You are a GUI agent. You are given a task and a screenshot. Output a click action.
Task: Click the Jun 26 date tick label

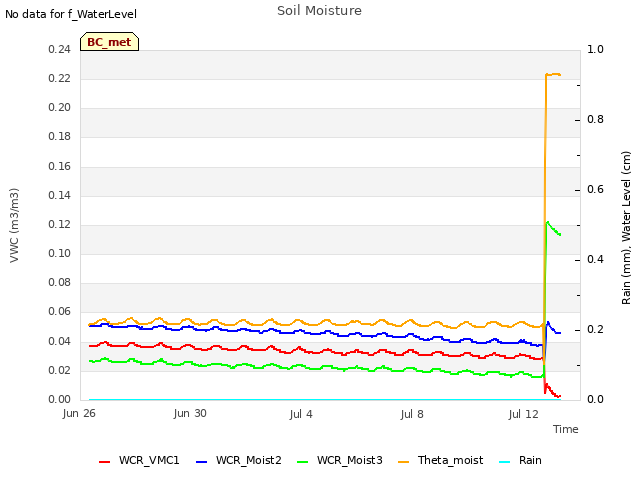click(x=79, y=414)
